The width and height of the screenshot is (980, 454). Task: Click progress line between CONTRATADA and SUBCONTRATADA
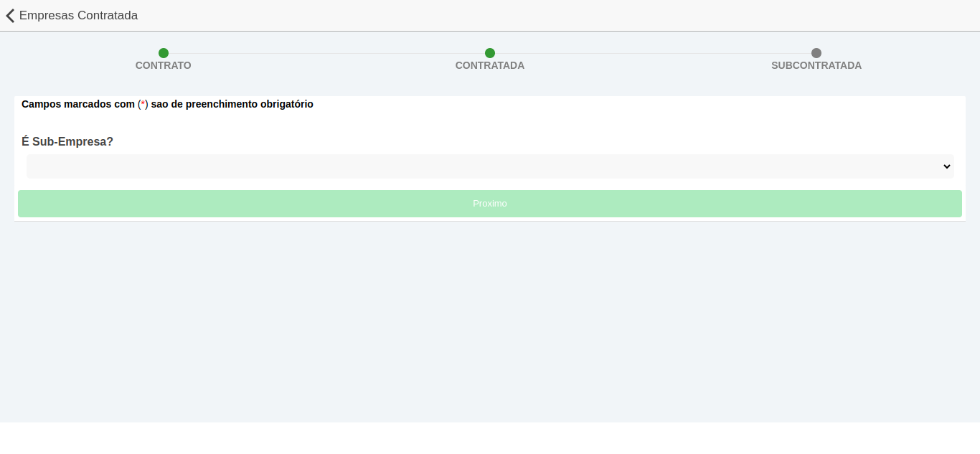(653, 53)
